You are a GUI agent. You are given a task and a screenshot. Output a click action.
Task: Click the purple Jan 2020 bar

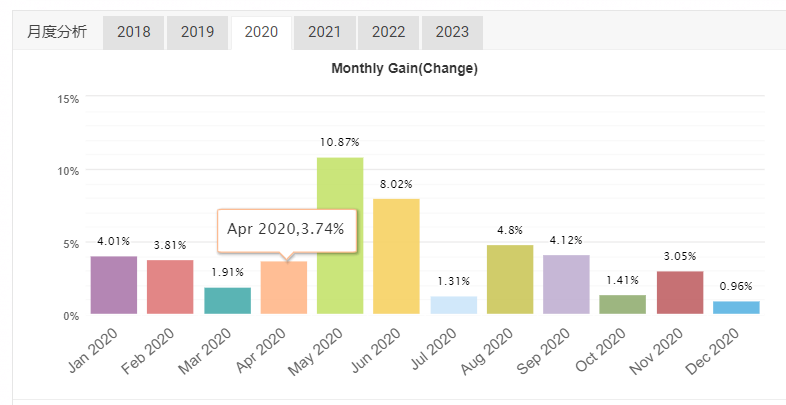pyautogui.click(x=114, y=285)
